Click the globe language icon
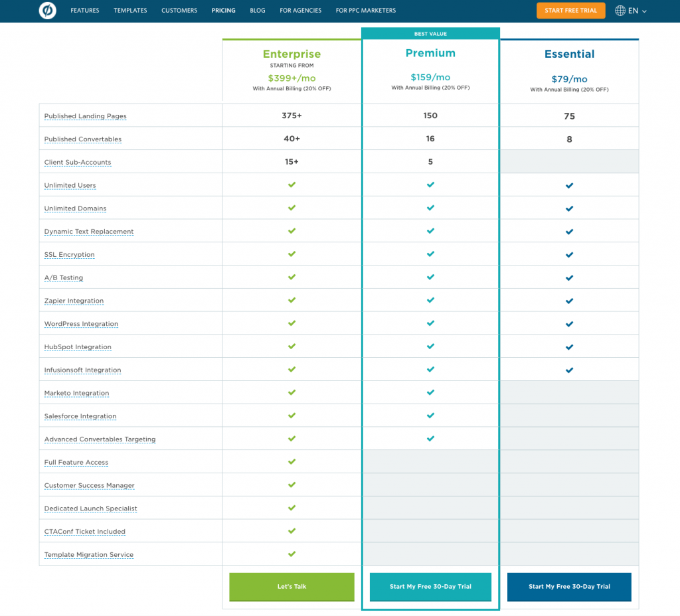 coord(620,11)
